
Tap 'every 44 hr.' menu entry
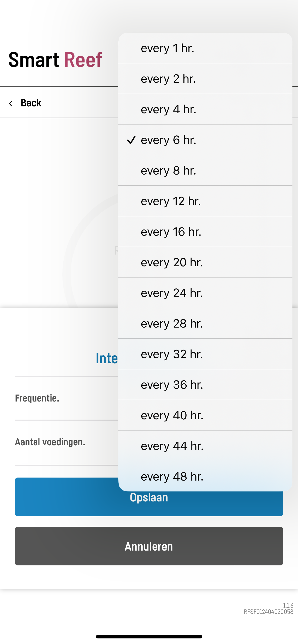(x=205, y=446)
